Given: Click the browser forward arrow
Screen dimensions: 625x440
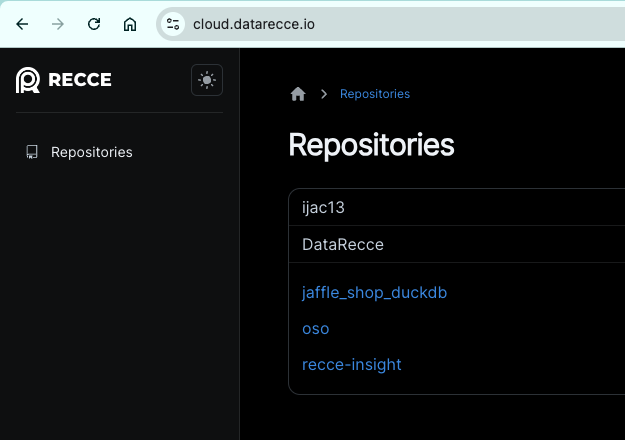Looking at the screenshot, I should point(58,24).
